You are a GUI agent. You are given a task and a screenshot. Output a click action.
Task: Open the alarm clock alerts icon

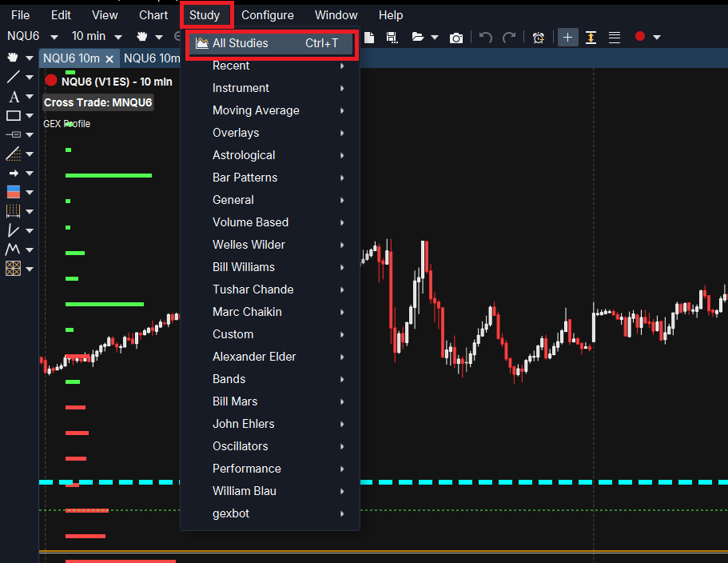point(539,38)
